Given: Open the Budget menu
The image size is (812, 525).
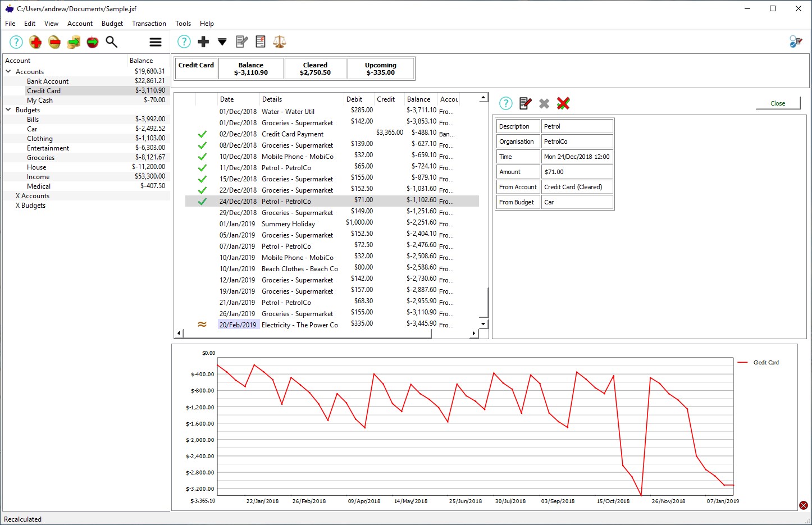Looking at the screenshot, I should 112,24.
